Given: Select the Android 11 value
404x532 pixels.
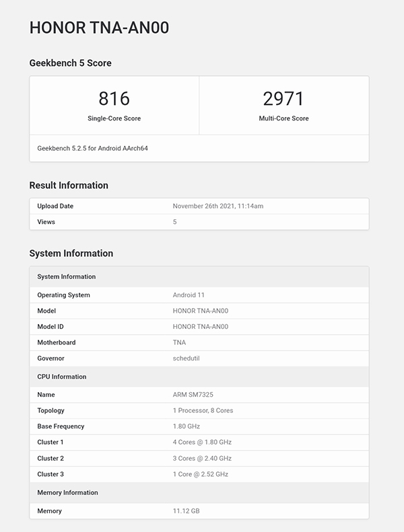Looking at the screenshot, I should pos(189,295).
